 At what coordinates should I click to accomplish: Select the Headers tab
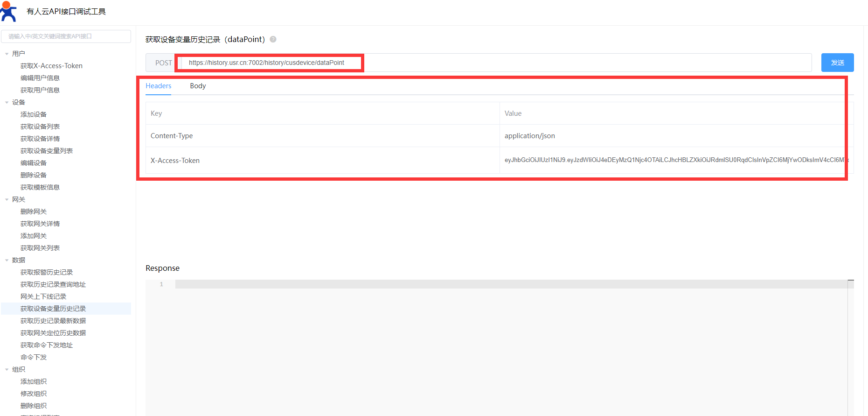point(158,86)
